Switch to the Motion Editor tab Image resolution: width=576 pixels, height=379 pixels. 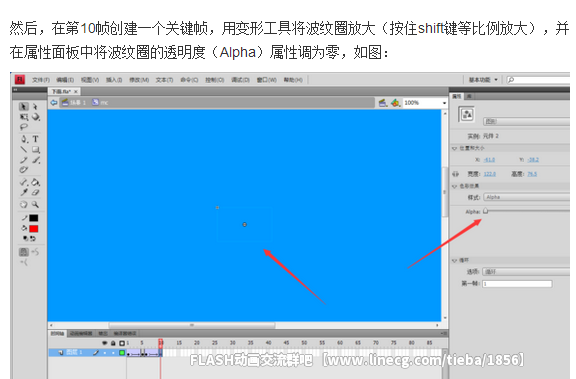point(81,333)
